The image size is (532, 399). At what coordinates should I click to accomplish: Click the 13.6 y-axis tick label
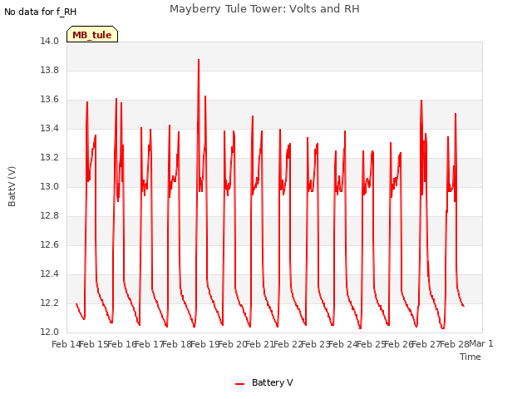[x=50, y=100]
